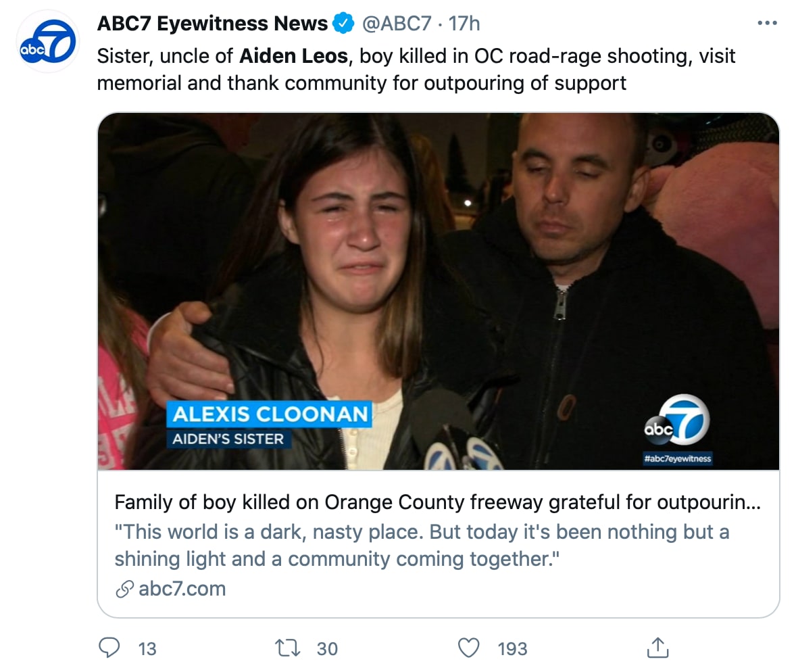Click the article quote description text
The image size is (796, 672).
[422, 545]
